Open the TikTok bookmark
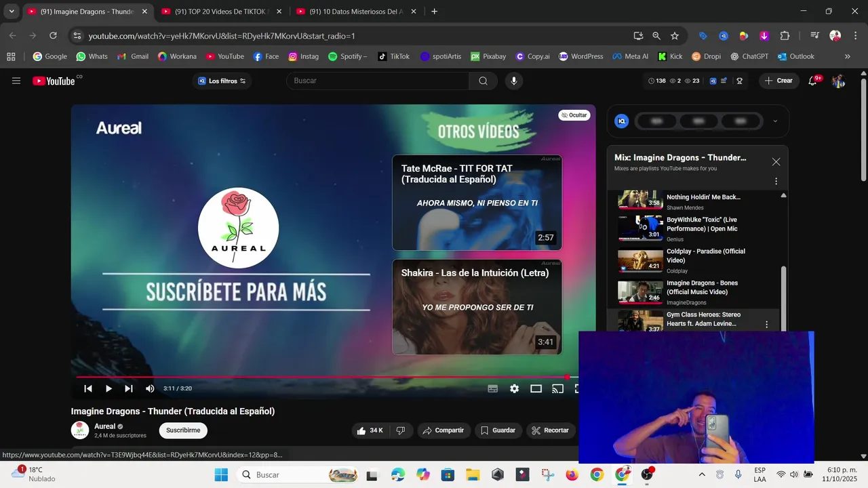Image resolution: width=868 pixels, height=488 pixels. [x=393, y=56]
